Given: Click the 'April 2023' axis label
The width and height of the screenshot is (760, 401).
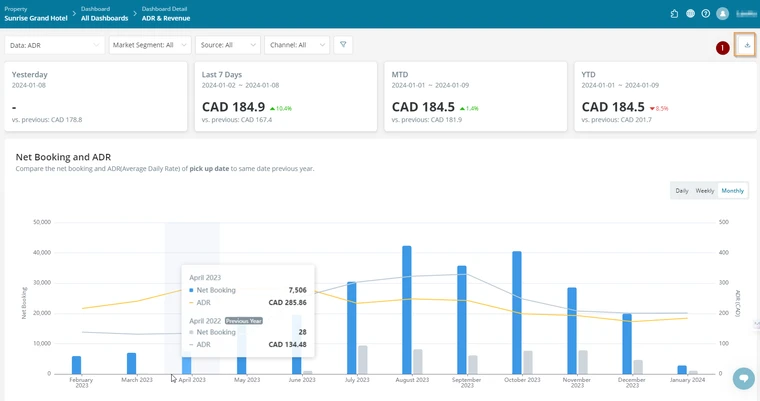Looking at the screenshot, I should [x=192, y=380].
